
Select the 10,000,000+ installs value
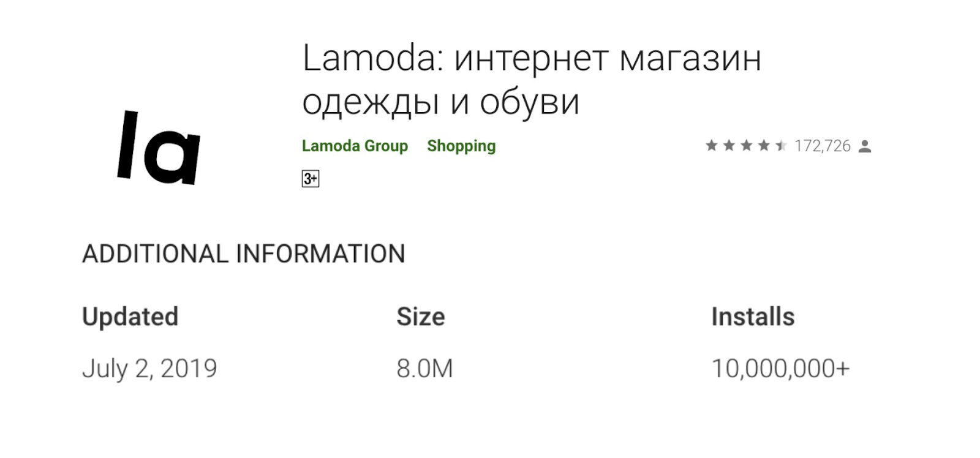(x=780, y=369)
